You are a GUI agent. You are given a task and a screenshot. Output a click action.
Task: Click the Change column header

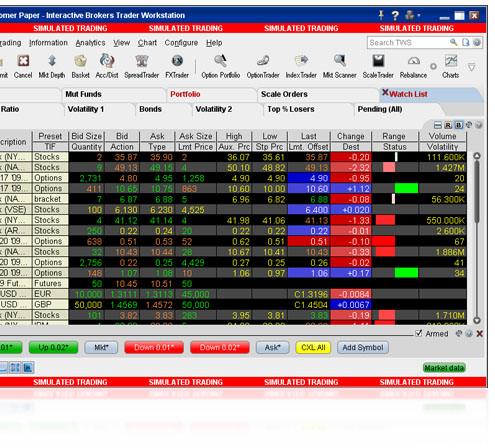point(351,136)
